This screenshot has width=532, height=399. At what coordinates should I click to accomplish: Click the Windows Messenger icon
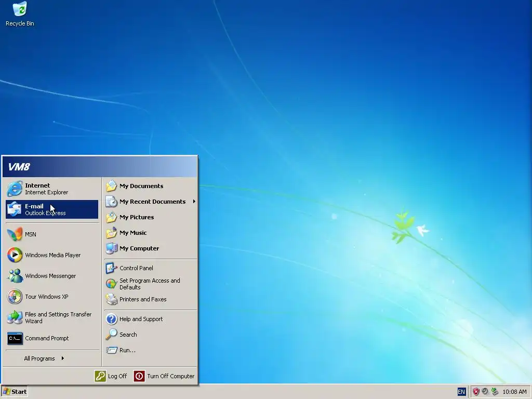pos(15,276)
